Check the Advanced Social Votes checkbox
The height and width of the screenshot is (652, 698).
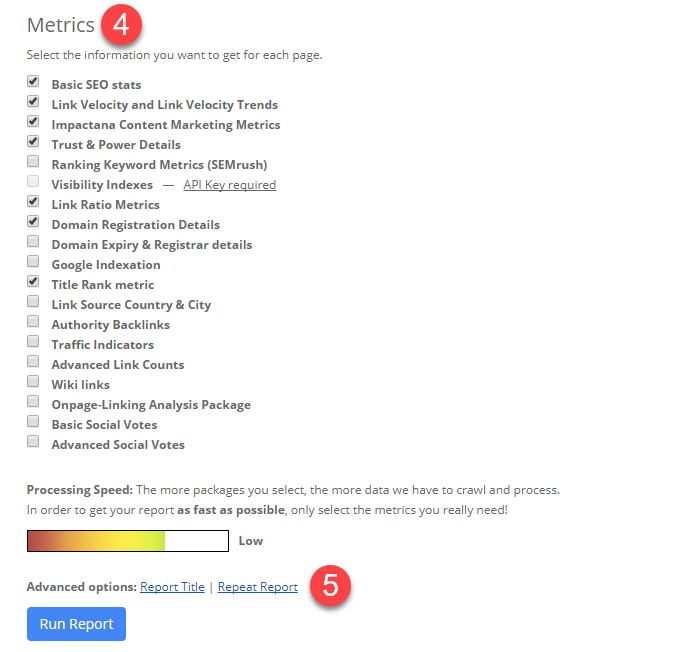pyautogui.click(x=33, y=441)
